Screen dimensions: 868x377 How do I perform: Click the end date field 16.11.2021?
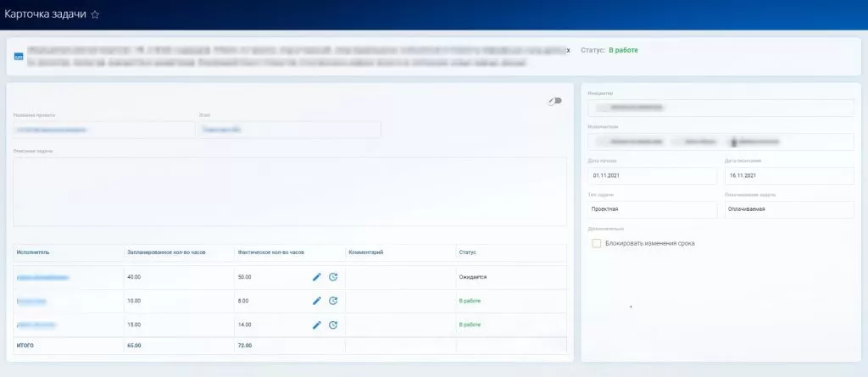click(x=789, y=175)
